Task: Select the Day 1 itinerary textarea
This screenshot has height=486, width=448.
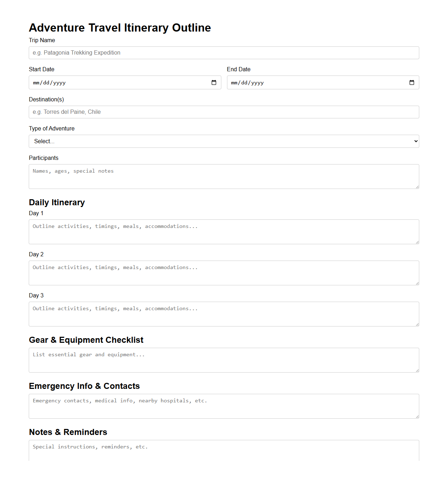Action: click(224, 231)
